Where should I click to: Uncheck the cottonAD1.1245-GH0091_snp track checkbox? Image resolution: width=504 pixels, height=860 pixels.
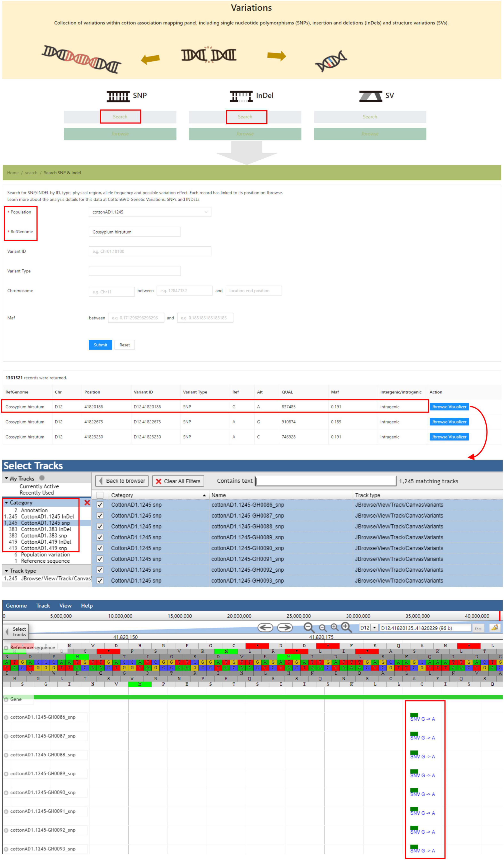(100, 559)
